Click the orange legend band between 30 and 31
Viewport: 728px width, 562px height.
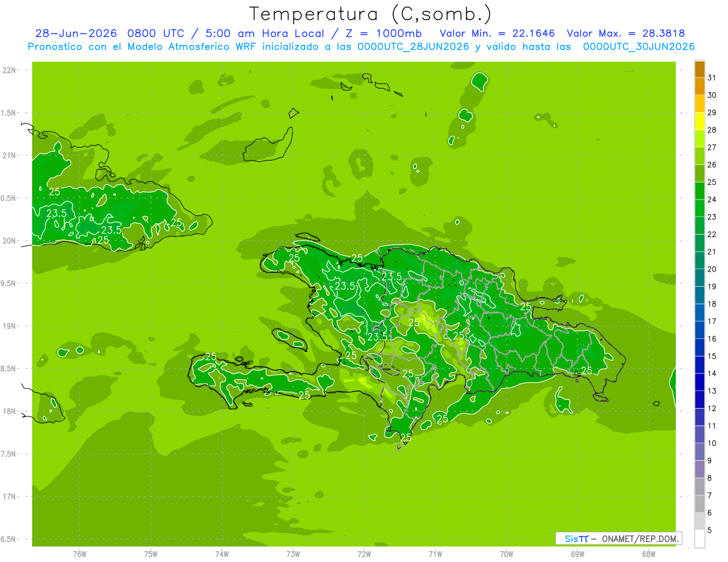click(699, 86)
